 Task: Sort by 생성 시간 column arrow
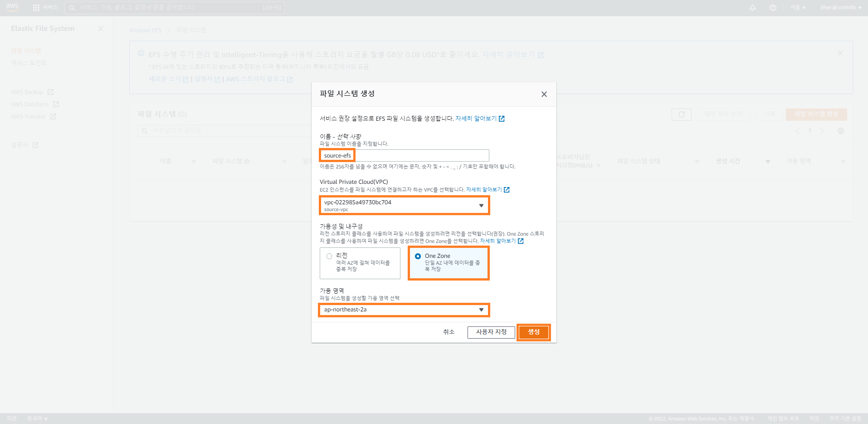768,162
